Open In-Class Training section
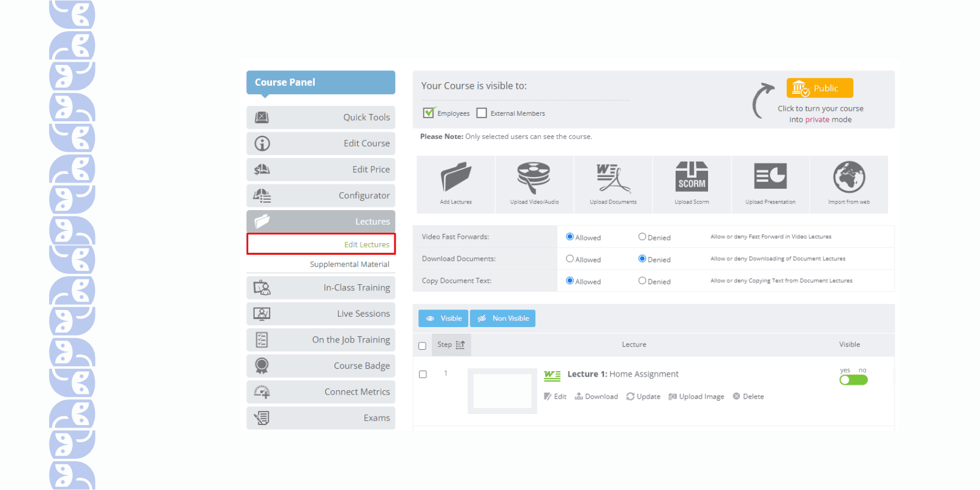 (x=320, y=287)
